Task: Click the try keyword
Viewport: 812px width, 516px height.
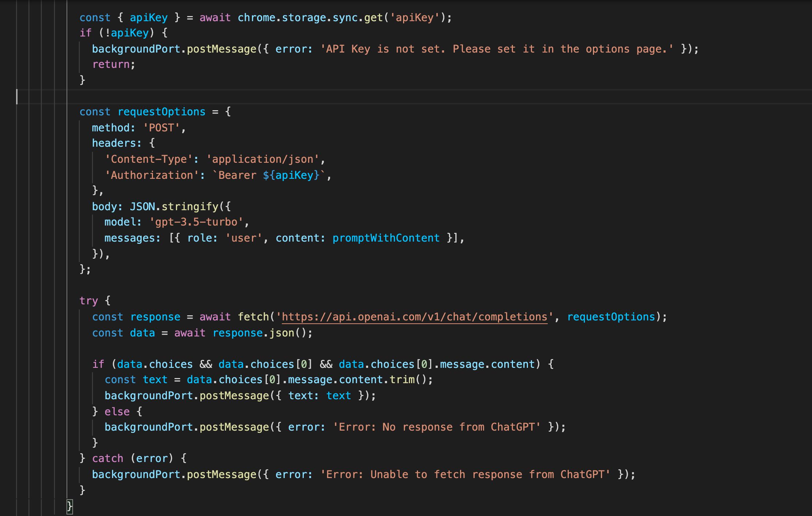Action: [x=89, y=301]
